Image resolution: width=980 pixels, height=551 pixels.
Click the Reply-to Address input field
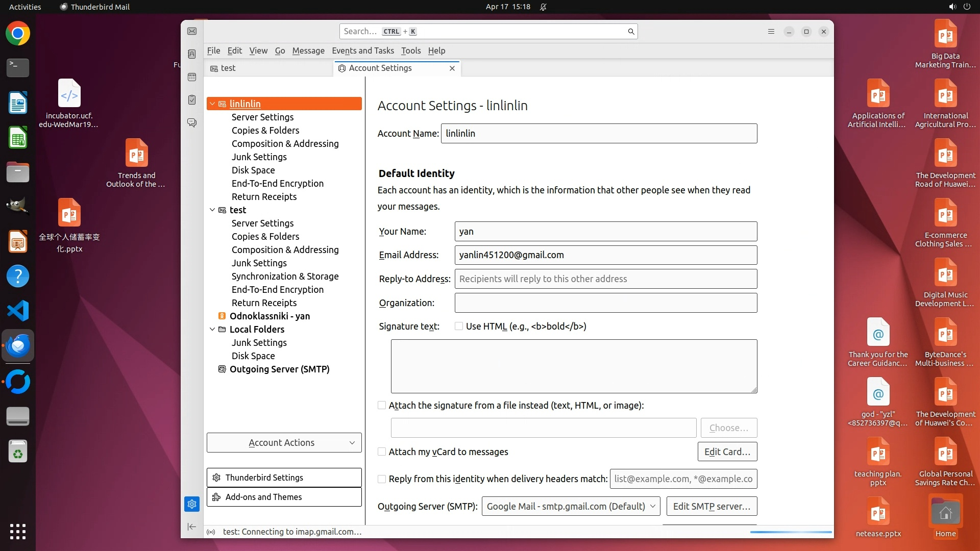605,279
